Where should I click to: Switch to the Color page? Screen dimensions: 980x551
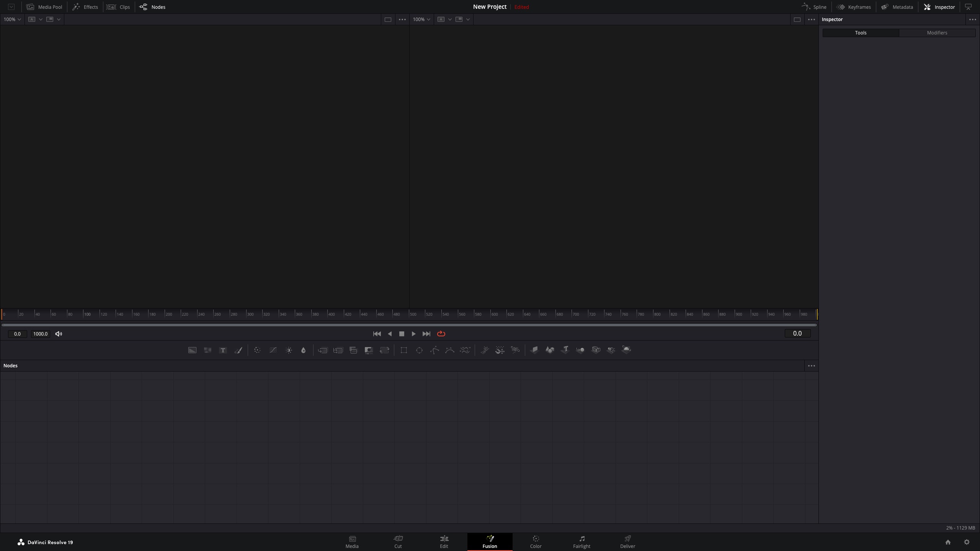coord(536,541)
